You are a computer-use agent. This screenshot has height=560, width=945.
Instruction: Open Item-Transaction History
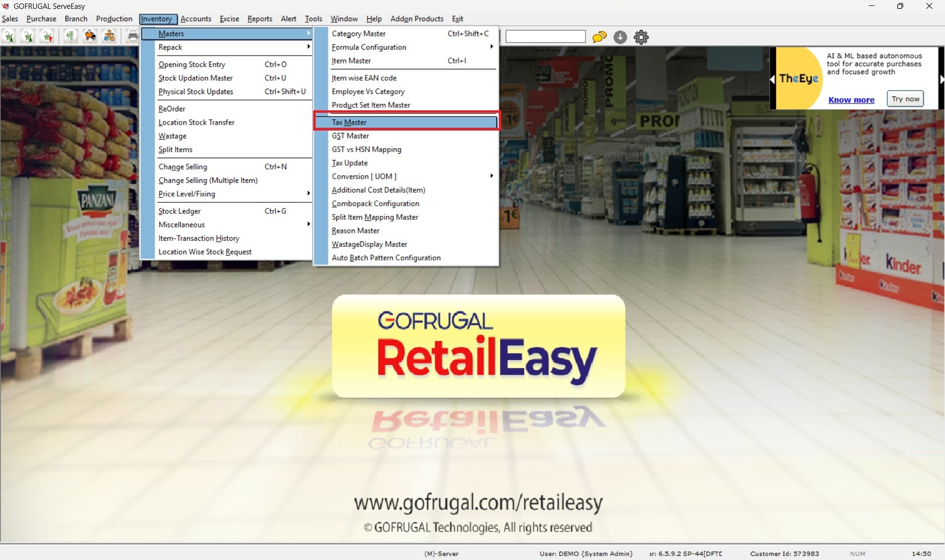[x=227, y=238]
